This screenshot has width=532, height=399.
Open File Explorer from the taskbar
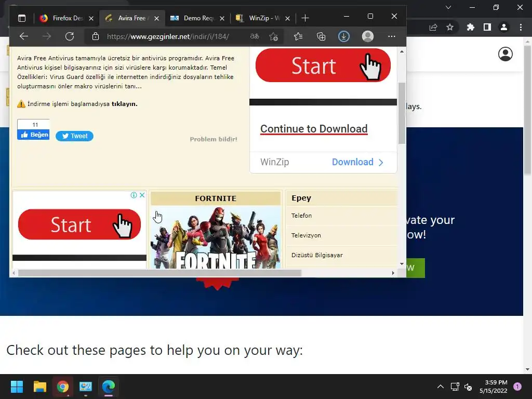(x=39, y=387)
